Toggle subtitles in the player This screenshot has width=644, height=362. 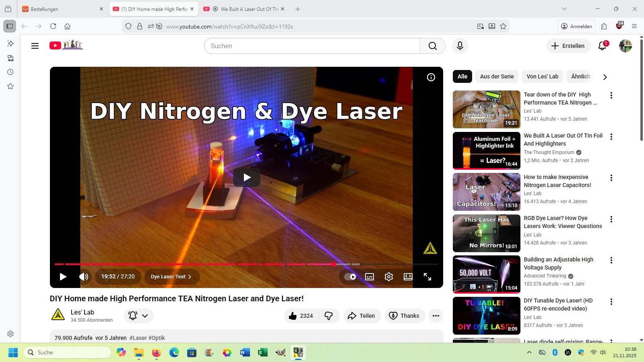click(369, 277)
